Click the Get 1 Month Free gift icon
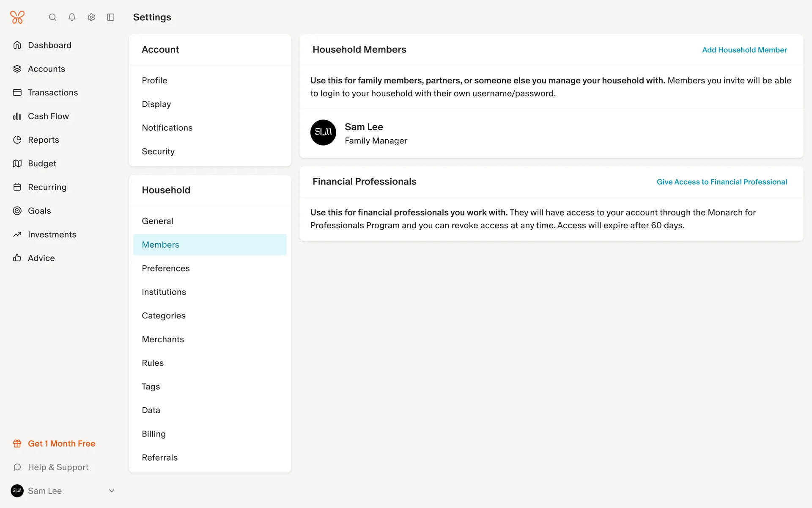 click(17, 444)
